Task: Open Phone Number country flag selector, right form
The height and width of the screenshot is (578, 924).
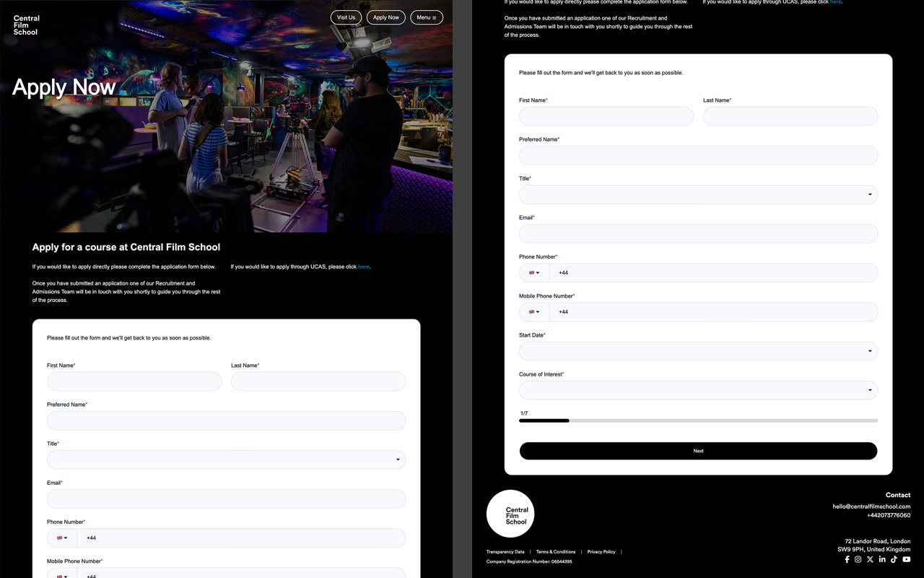Action: (534, 273)
